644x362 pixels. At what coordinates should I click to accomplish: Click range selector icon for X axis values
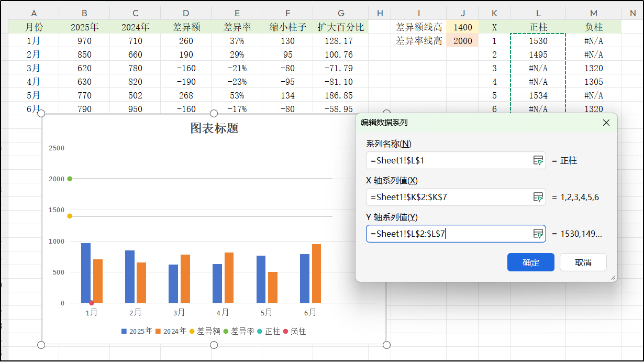point(538,197)
